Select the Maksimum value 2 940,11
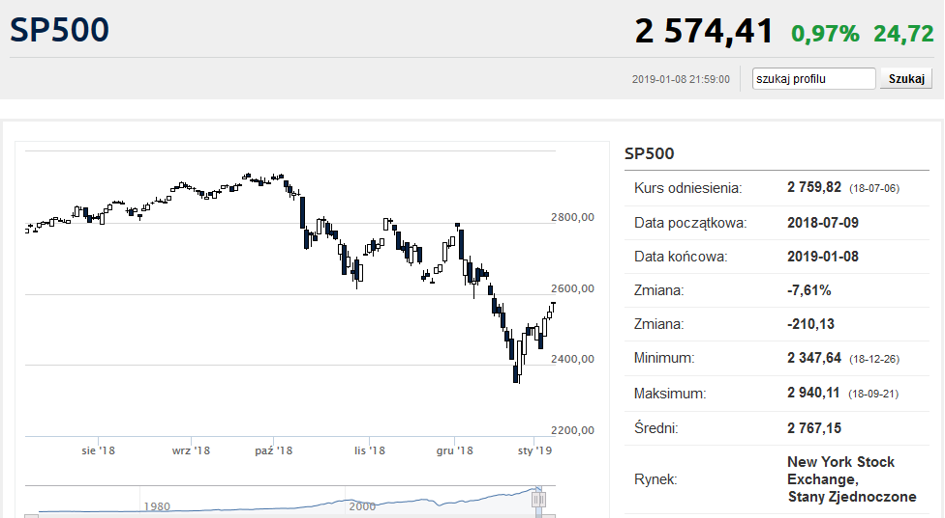 point(813,393)
